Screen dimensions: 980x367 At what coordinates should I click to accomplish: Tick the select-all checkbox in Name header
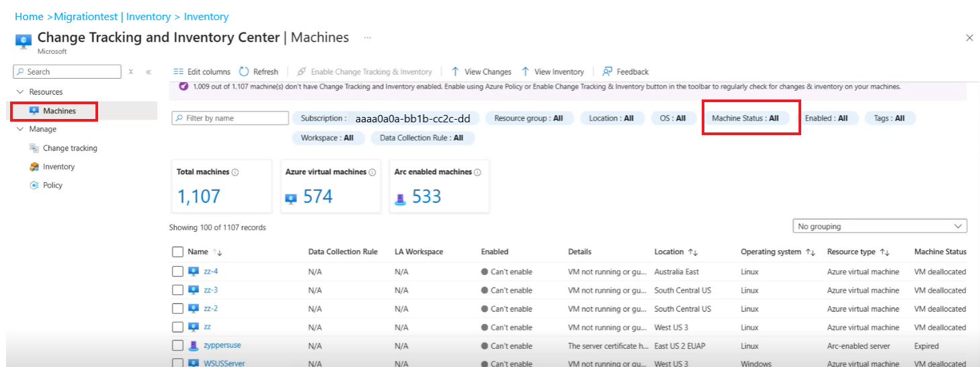[x=177, y=252]
